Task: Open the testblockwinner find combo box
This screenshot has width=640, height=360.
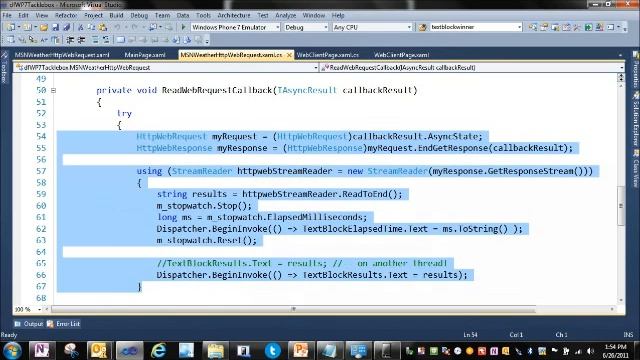Action: (x=476, y=27)
